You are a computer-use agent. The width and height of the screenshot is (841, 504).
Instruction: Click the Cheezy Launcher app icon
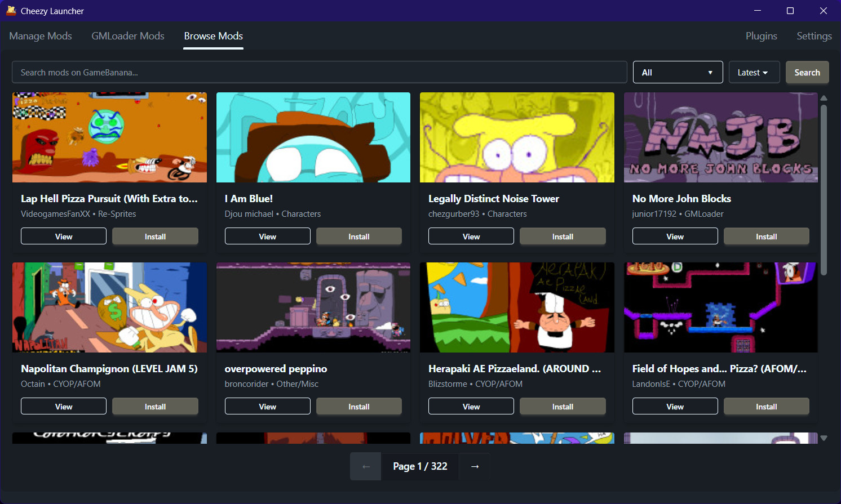11,11
